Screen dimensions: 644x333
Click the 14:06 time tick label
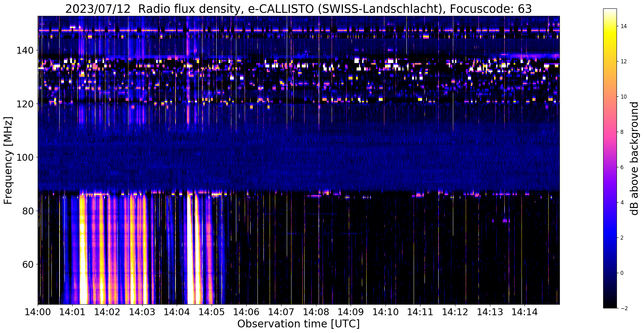pyautogui.click(x=247, y=311)
